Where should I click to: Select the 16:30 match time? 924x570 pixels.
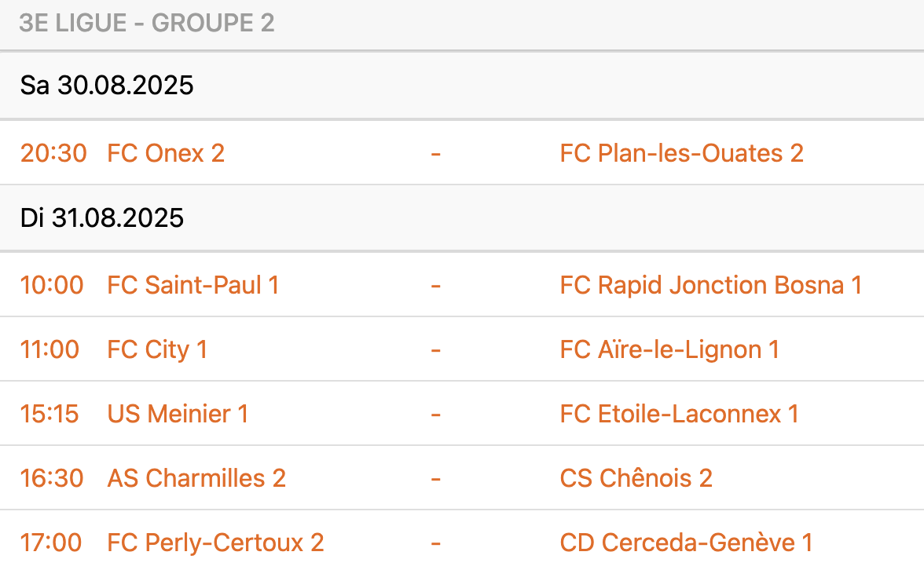(x=52, y=478)
